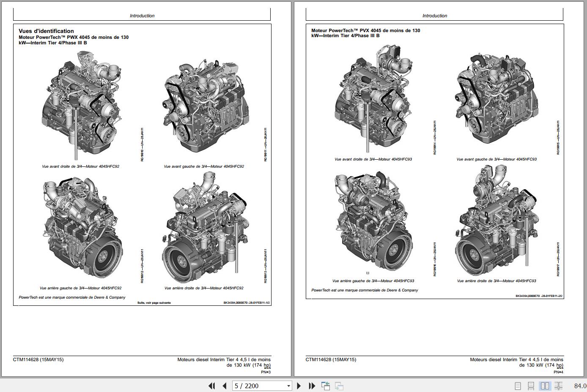Click the 4045HFC93 rear left engine view image
The width and height of the screenshot is (587, 392).
(x=374, y=222)
